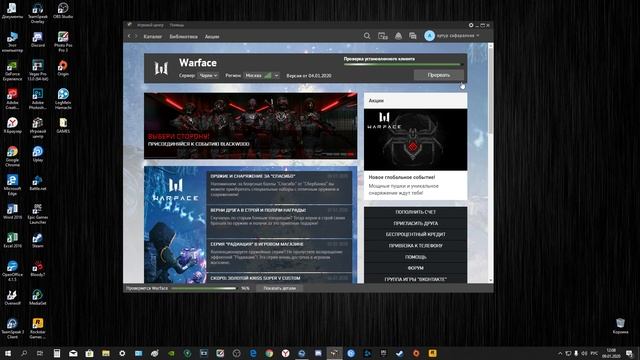Open Steam desktop shortcut
This screenshot has width=640, height=360.
pos(38,240)
